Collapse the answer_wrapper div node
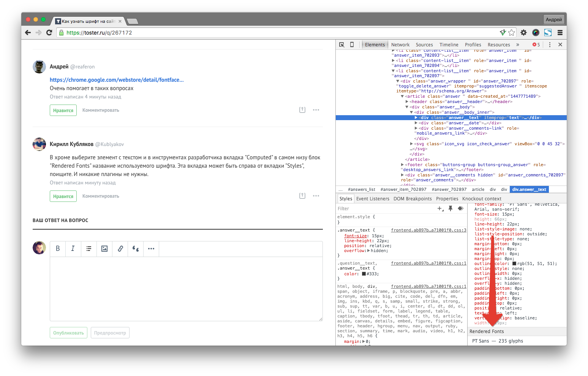This screenshot has width=588, height=376. 398,81
